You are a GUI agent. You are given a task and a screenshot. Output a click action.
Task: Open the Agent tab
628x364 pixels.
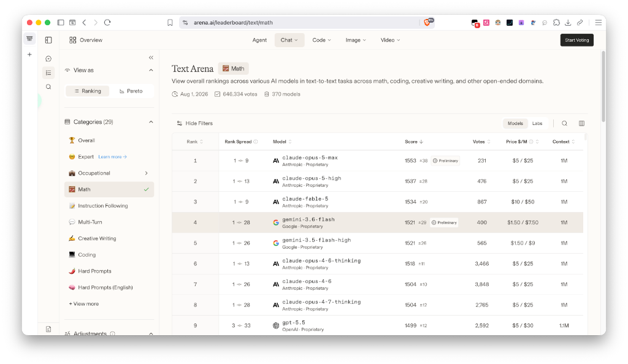click(259, 40)
